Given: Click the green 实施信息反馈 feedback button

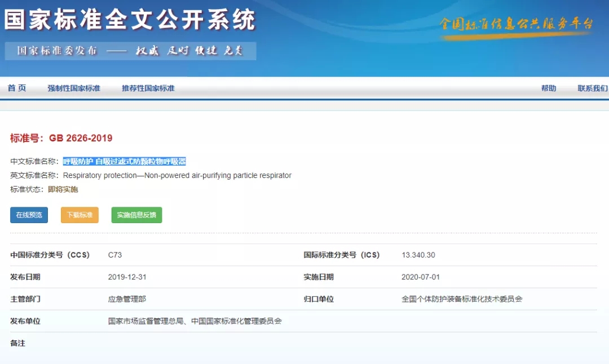Looking at the screenshot, I should point(136,215).
